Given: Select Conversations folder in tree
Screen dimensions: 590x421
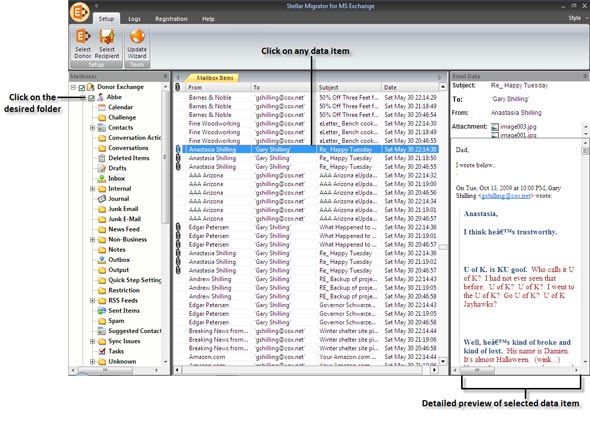Looking at the screenshot, I should pyautogui.click(x=128, y=148).
